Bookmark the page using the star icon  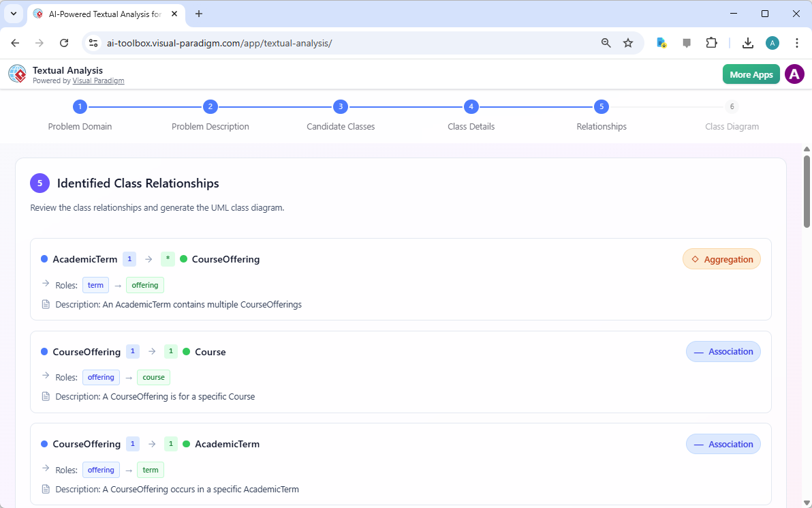click(x=627, y=42)
